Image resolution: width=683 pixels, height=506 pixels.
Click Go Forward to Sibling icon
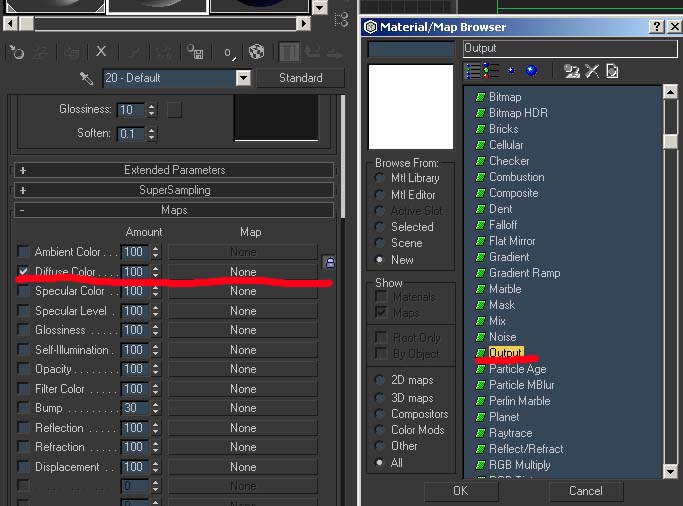point(335,53)
